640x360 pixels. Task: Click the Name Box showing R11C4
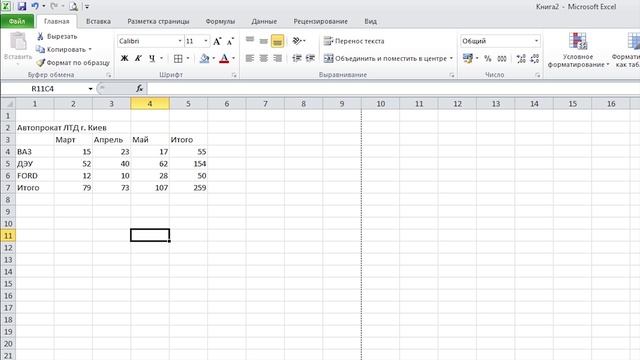click(42, 89)
